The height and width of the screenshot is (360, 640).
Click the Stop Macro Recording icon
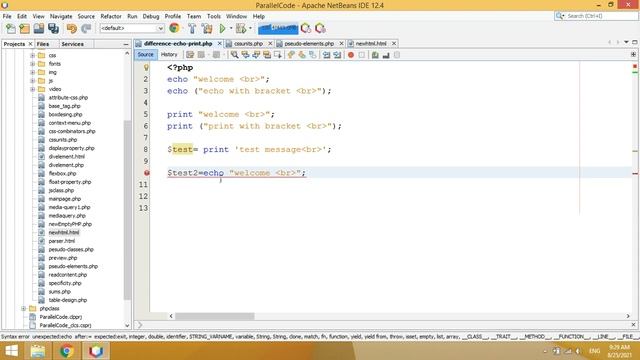tap(362, 55)
